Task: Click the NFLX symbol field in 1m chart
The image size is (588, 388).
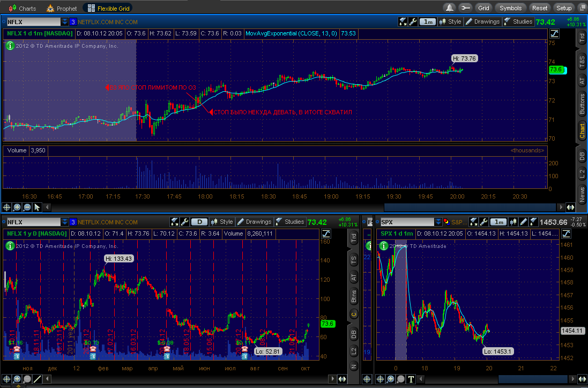Action: tap(34, 22)
